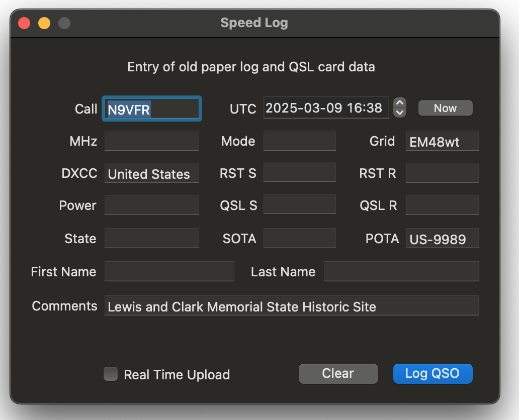The width and height of the screenshot is (519, 420).
Task: Click the Clear button
Action: [x=338, y=373]
